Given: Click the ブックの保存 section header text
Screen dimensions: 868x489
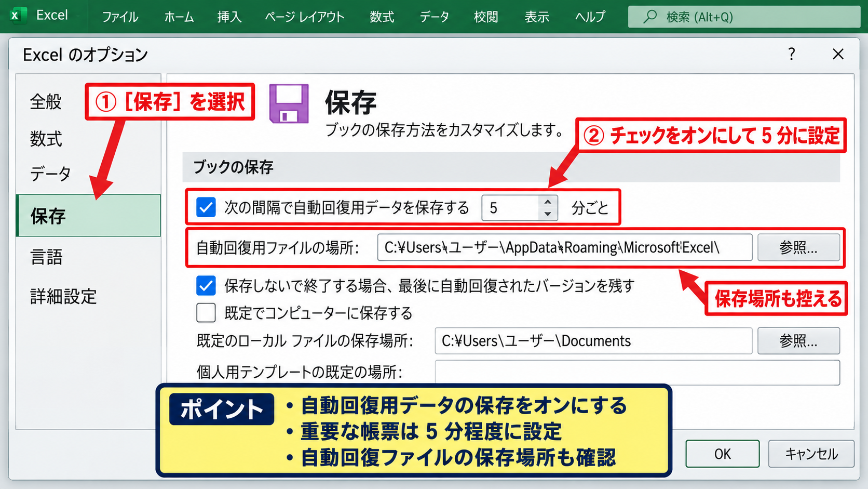Looking at the screenshot, I should [x=233, y=167].
